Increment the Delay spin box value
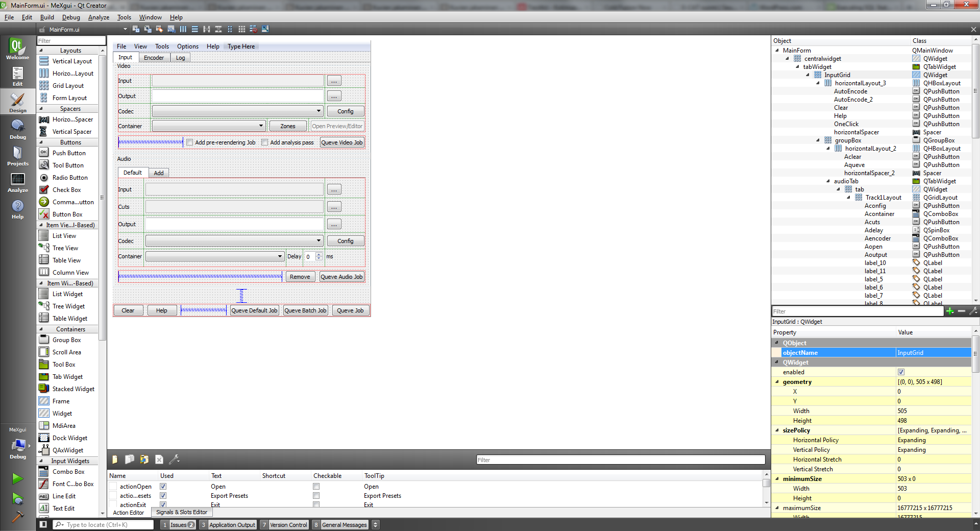Image resolution: width=980 pixels, height=531 pixels. (319, 254)
